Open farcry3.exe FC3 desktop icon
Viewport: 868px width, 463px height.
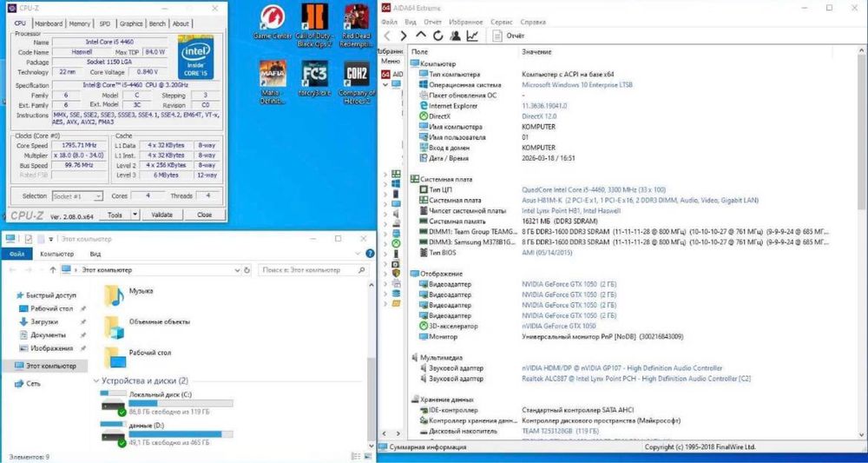click(314, 78)
